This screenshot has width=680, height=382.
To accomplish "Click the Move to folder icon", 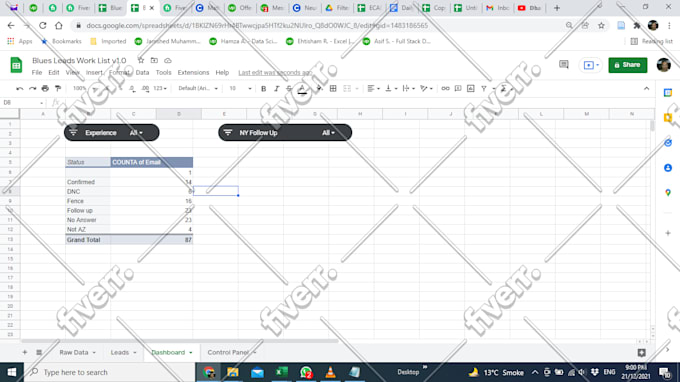I will (154, 60).
